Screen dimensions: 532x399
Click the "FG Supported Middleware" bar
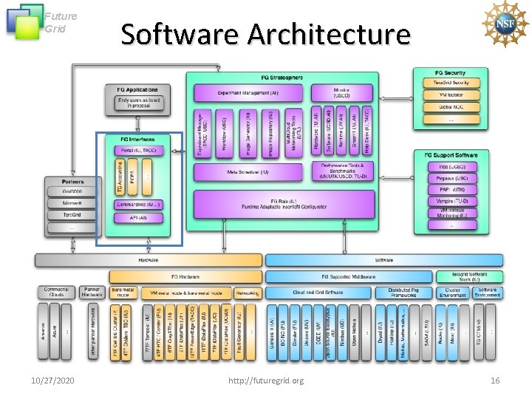pyautogui.click(x=349, y=277)
